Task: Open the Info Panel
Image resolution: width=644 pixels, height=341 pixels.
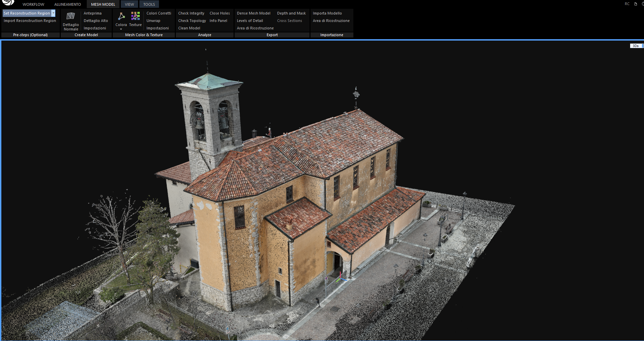Action: [218, 21]
